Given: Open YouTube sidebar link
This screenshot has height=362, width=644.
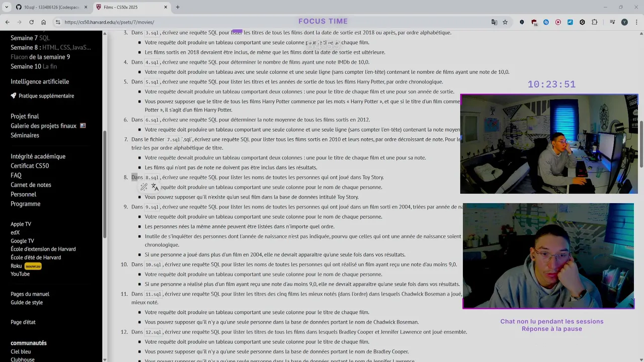Looking at the screenshot, I should (x=20, y=274).
